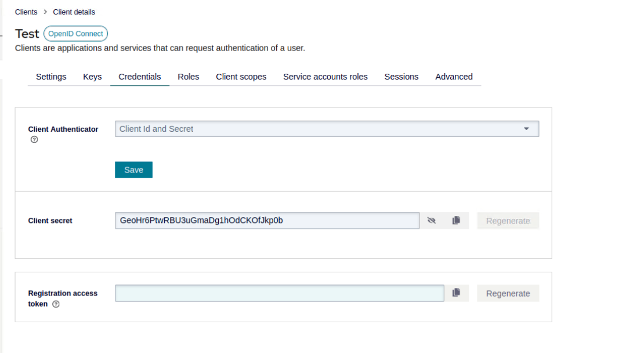
Task: Open the Keys tab
Action: (92, 76)
